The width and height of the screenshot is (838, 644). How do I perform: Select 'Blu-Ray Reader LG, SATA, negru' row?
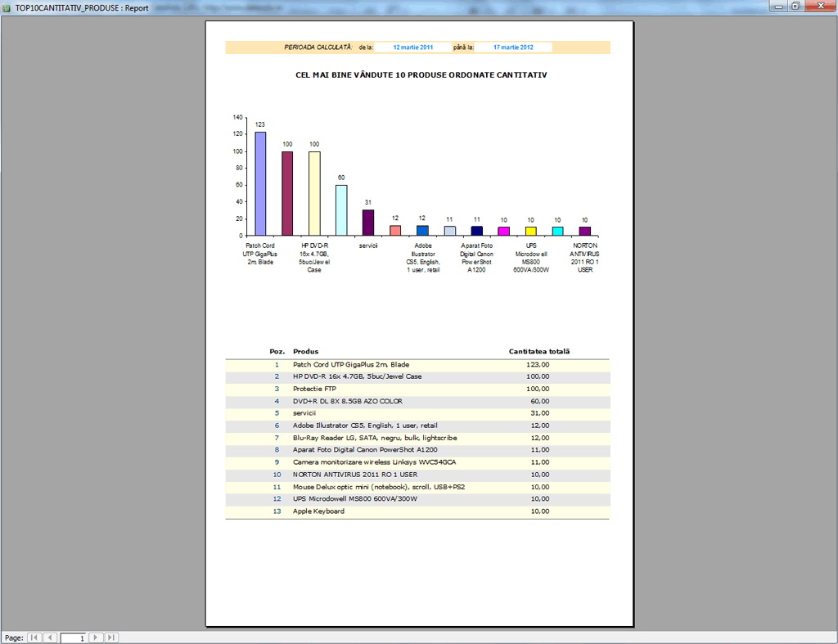417,438
